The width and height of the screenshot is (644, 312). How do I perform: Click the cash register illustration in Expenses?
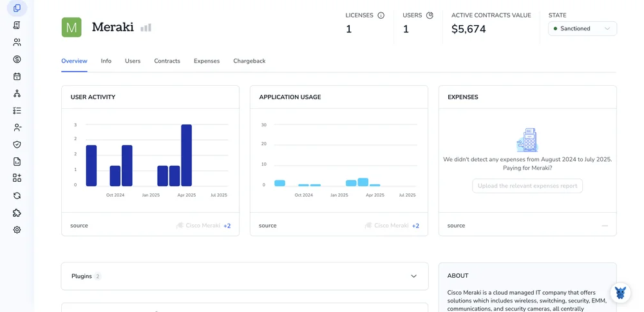(x=527, y=140)
